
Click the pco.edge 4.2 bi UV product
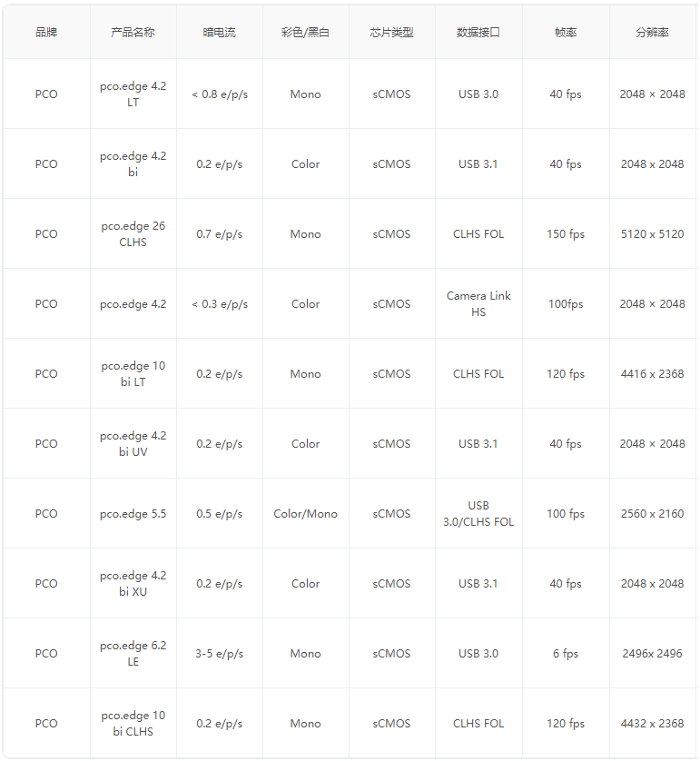133,443
